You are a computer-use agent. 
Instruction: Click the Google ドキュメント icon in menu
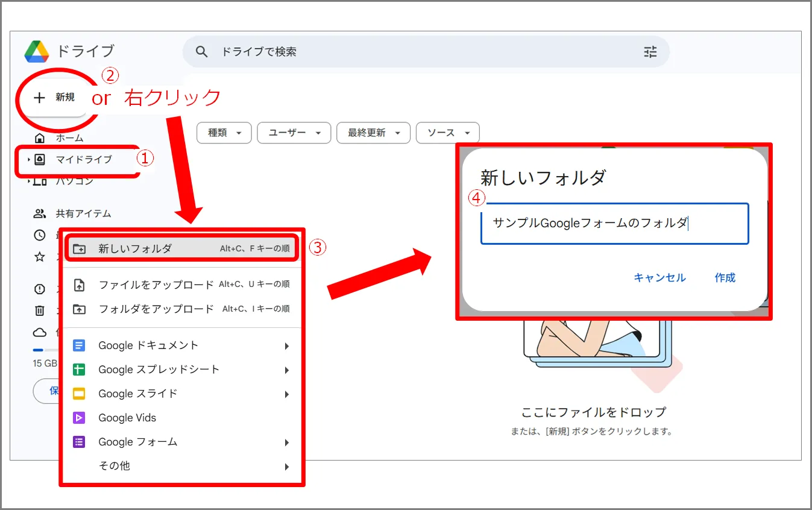[x=79, y=345]
